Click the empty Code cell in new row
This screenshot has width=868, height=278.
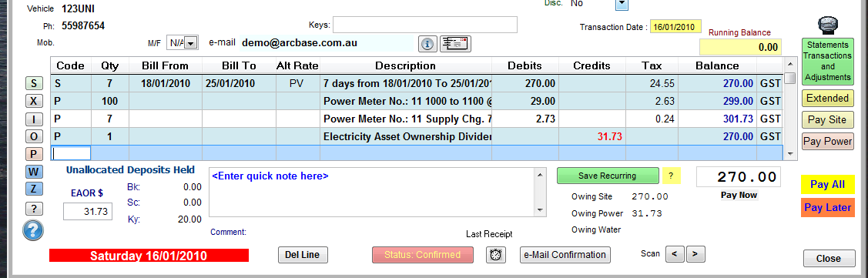tap(71, 153)
